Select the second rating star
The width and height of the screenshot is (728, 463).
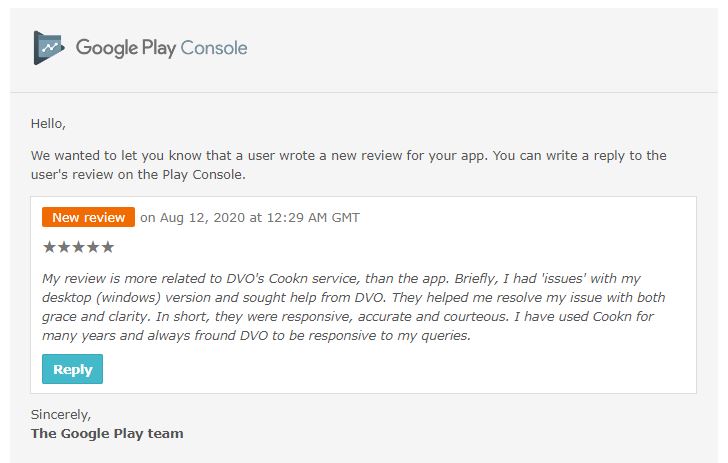pyautogui.click(x=64, y=247)
